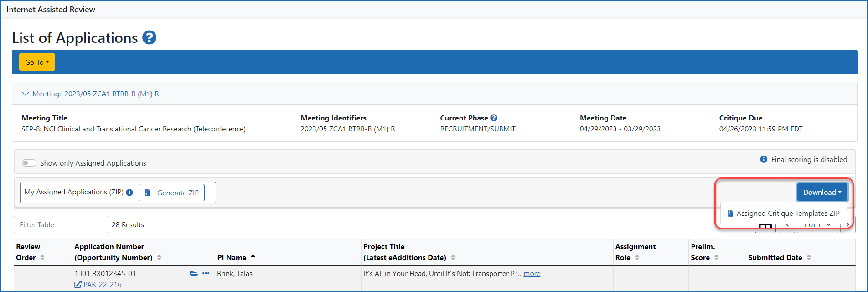Sort by Submitted Date column arrows
Image resolution: width=868 pixels, height=292 pixels.
tap(809, 258)
